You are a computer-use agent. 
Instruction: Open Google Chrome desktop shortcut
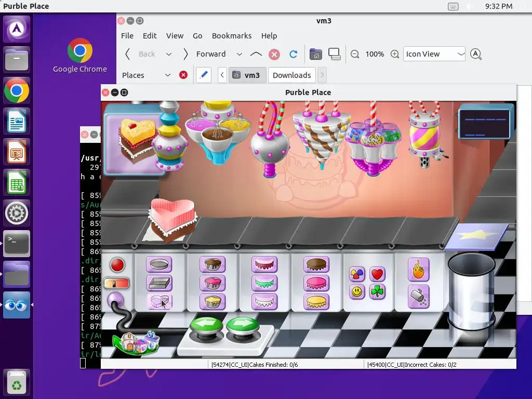coord(79,56)
